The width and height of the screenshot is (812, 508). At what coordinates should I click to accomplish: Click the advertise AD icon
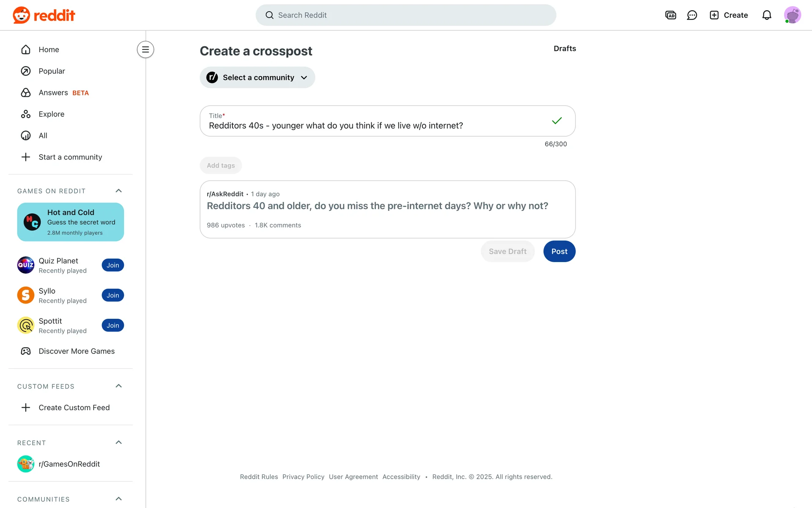(670, 15)
